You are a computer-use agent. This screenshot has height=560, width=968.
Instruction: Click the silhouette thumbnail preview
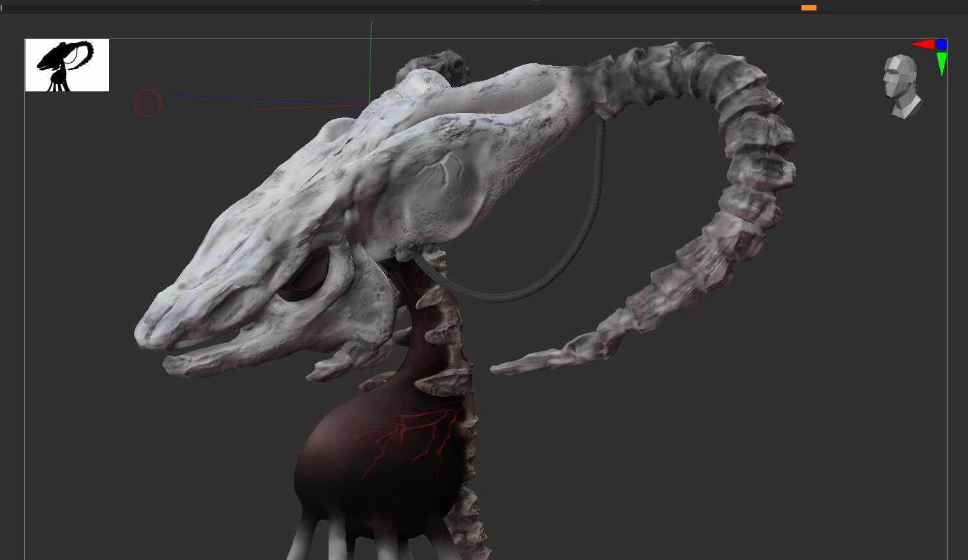pos(67,65)
